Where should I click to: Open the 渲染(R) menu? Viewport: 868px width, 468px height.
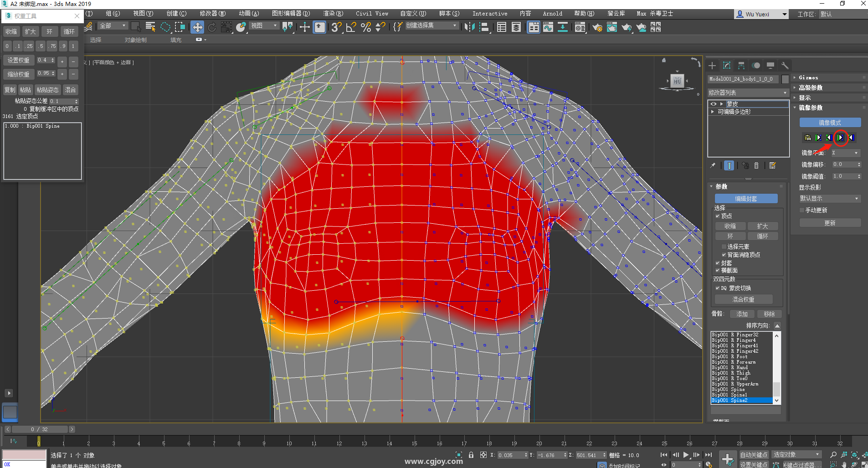(333, 14)
